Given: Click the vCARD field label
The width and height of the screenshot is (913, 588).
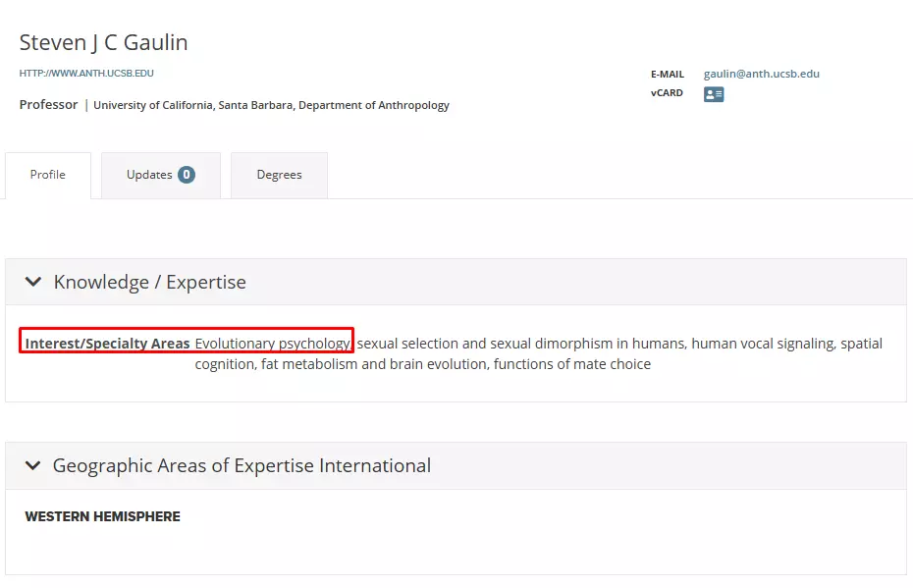Looking at the screenshot, I should click(x=667, y=93).
